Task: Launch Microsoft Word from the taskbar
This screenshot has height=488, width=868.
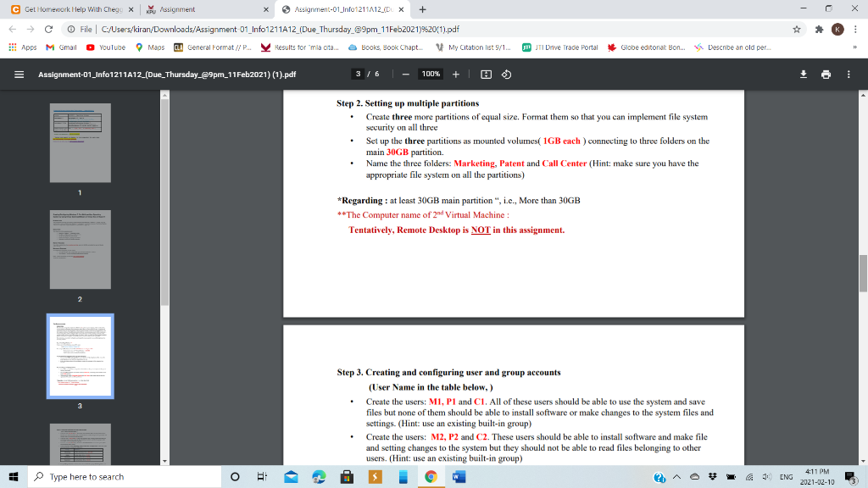Action: [459, 477]
